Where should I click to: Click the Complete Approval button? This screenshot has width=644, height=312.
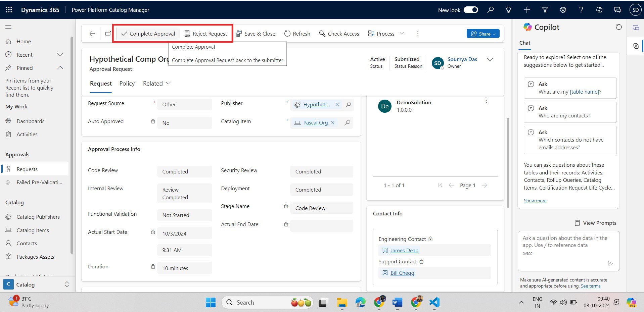pyautogui.click(x=148, y=34)
